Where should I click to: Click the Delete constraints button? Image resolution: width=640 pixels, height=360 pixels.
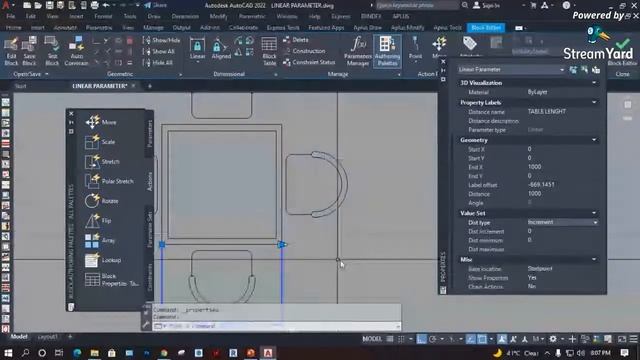click(x=296, y=40)
